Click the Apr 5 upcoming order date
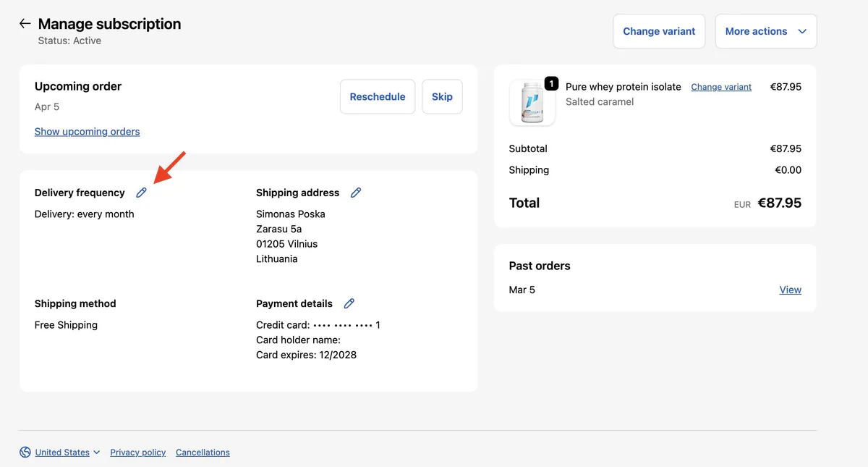868x467 pixels. click(47, 106)
